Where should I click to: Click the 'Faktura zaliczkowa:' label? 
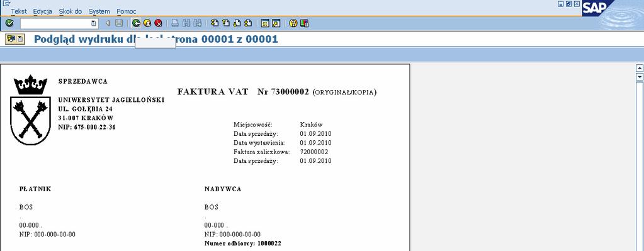[262, 152]
